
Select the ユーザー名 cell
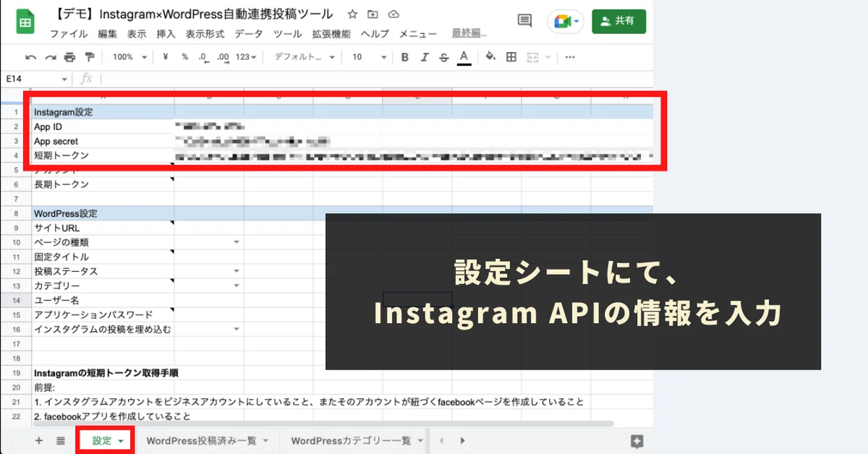click(103, 300)
